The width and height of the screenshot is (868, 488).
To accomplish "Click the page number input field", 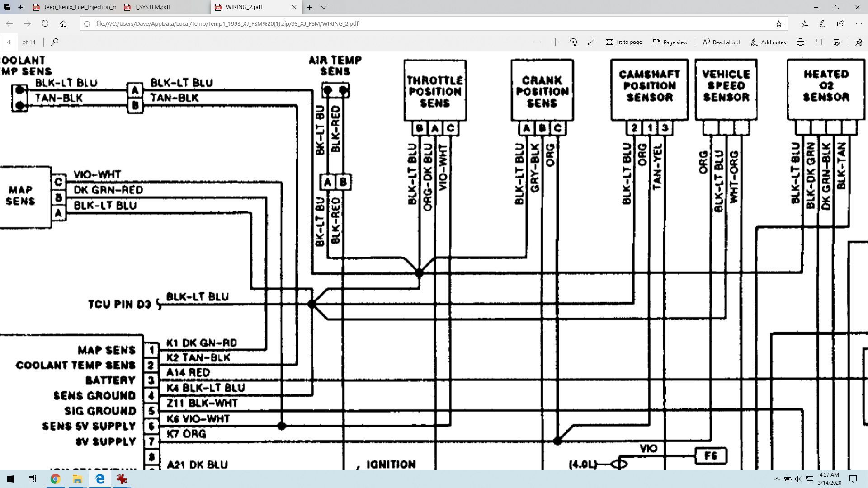I will point(9,42).
